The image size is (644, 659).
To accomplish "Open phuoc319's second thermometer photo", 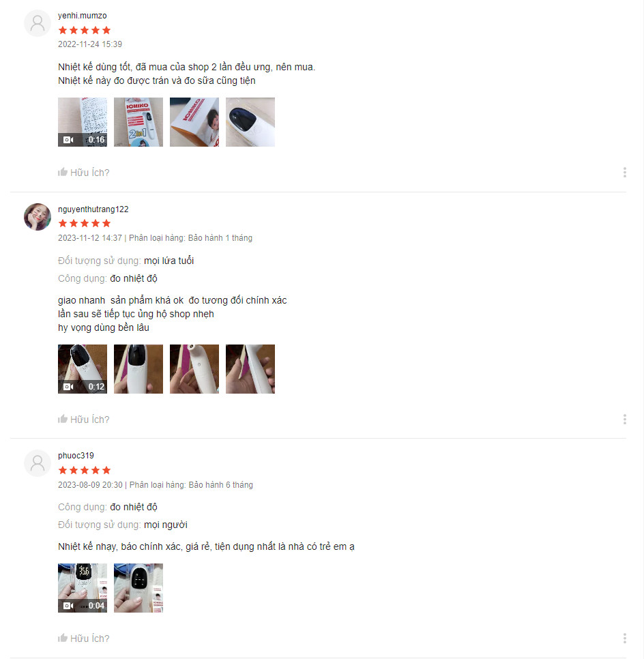I will click(138, 588).
